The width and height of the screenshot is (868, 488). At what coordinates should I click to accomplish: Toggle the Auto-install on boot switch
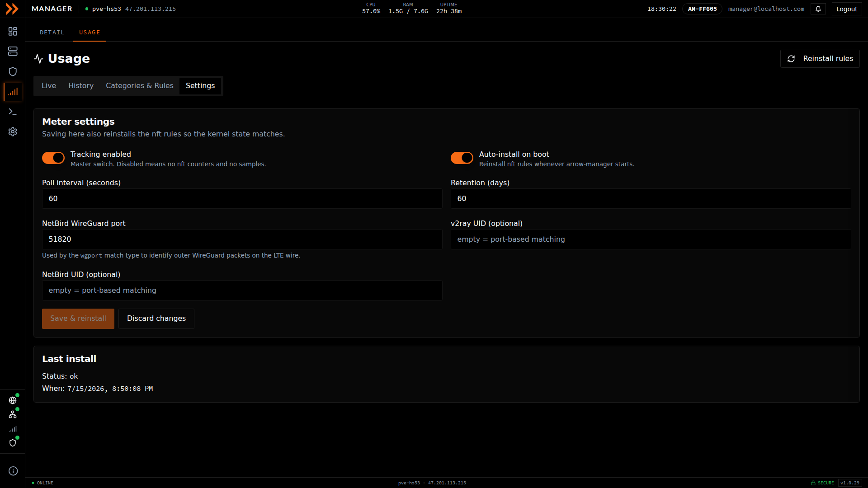(x=462, y=158)
